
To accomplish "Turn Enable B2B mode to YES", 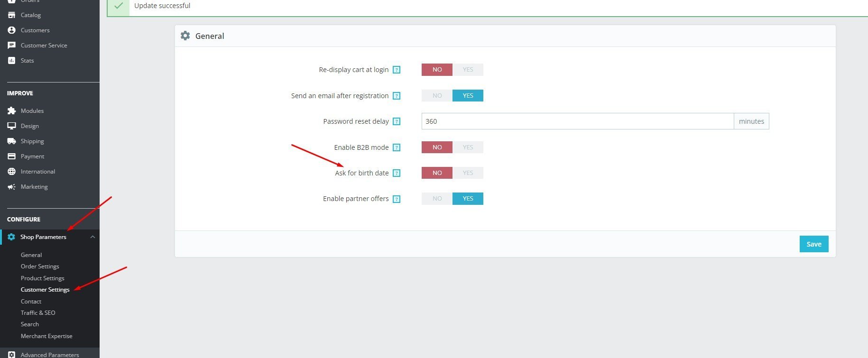I will click(468, 147).
